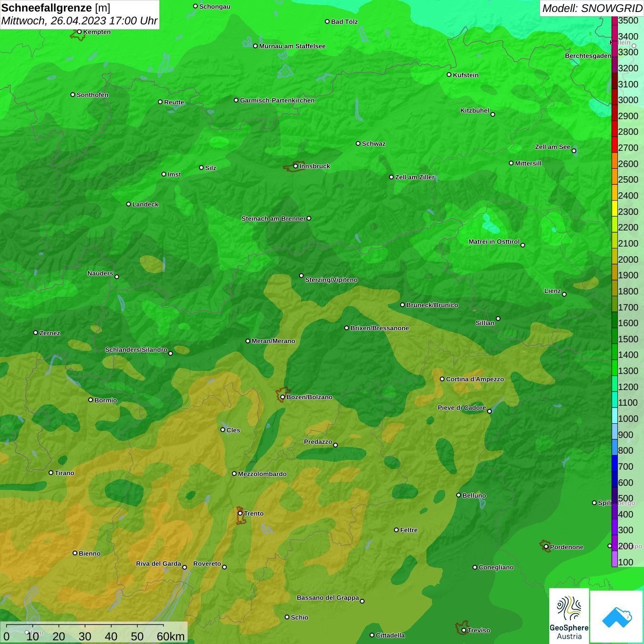The width and height of the screenshot is (644, 644).
Task: Click the Bozen/Bolzano city marker dot
Action: [282, 397]
